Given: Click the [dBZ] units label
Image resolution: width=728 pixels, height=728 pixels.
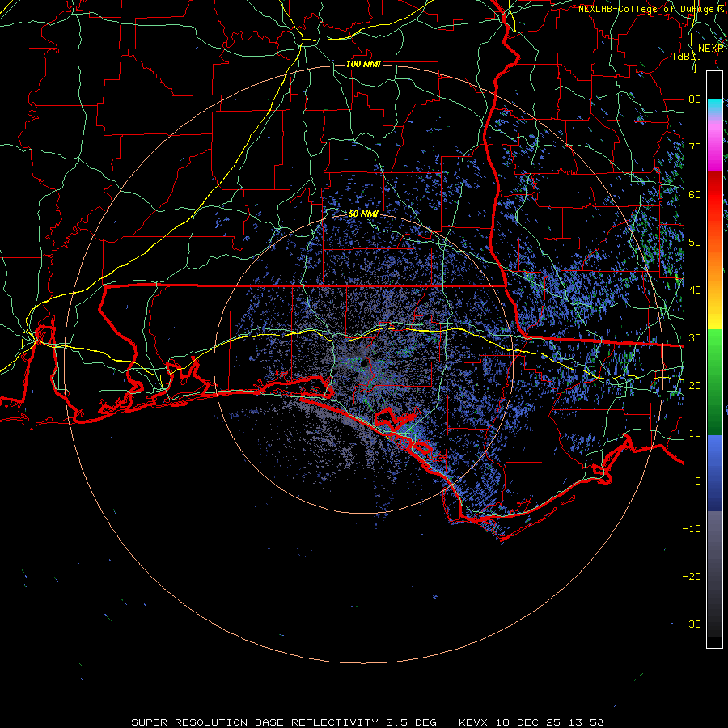Looking at the screenshot, I should 687,57.
